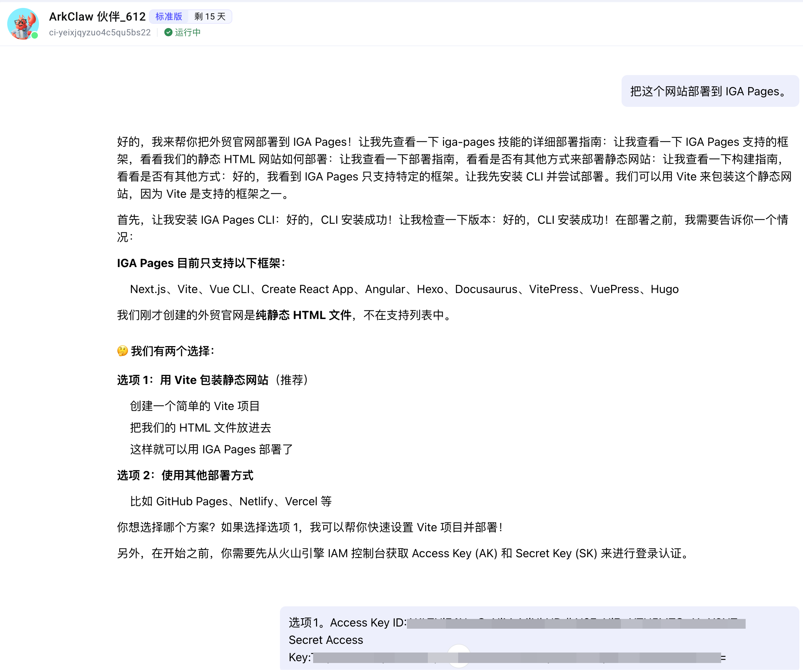Click the 纯静态 HTML 文件 bold text
This screenshot has height=672, width=803.
pyautogui.click(x=304, y=315)
